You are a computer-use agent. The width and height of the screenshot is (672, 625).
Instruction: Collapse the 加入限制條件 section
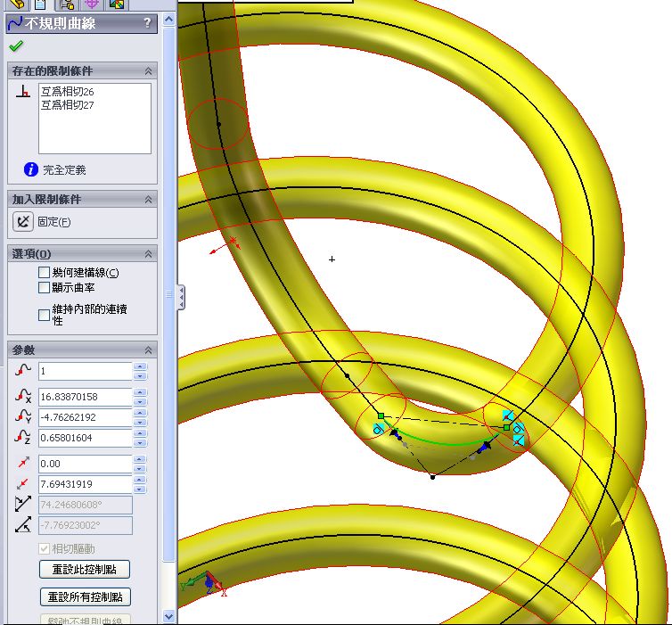(x=148, y=200)
